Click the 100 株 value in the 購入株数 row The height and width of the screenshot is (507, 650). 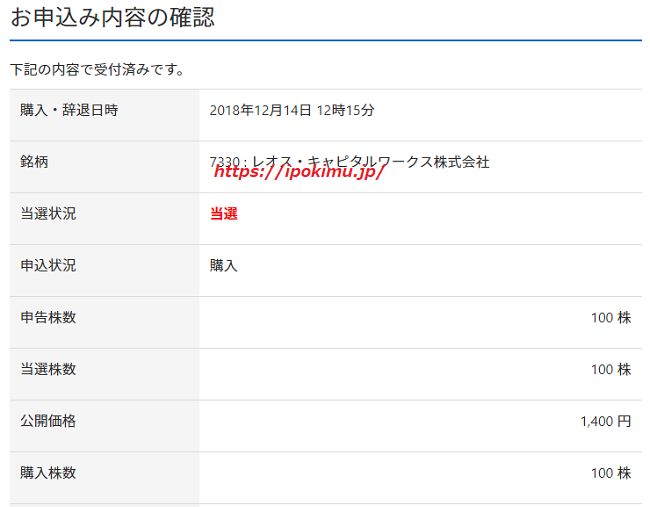(611, 473)
